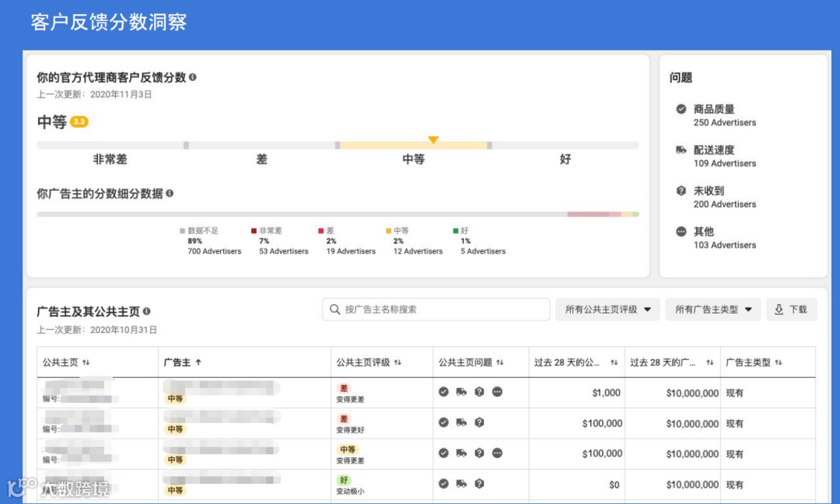
Task: Click 数据不足 legend entry
Action: click(x=211, y=240)
